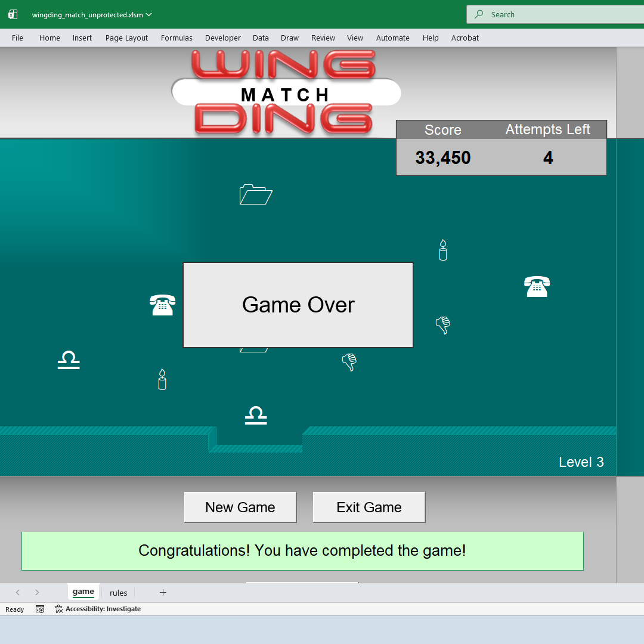The height and width of the screenshot is (644, 644).
Task: Select the candle Wingding on the right side
Action: 443,250
